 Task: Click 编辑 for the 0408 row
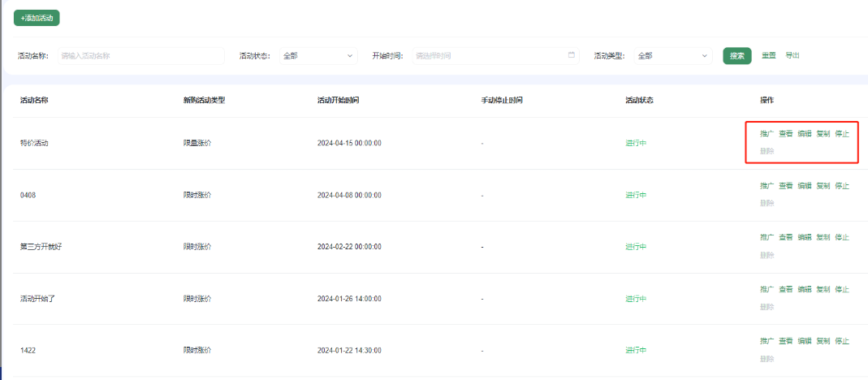804,186
